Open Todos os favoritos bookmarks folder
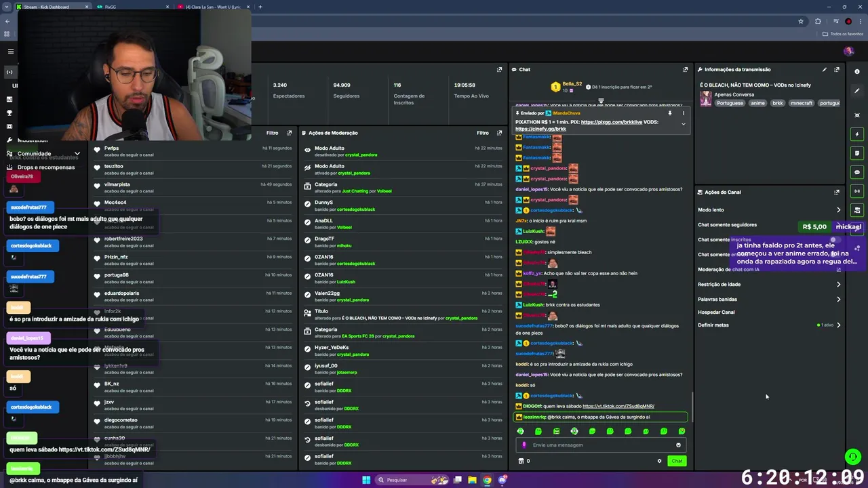This screenshot has width=868, height=488. [x=843, y=34]
